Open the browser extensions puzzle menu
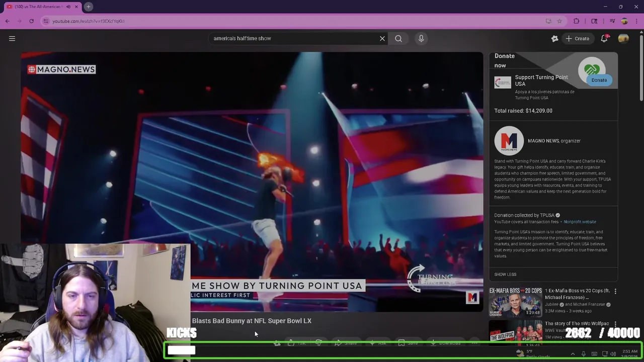Viewport: 644px width, 362px height. pos(577,21)
